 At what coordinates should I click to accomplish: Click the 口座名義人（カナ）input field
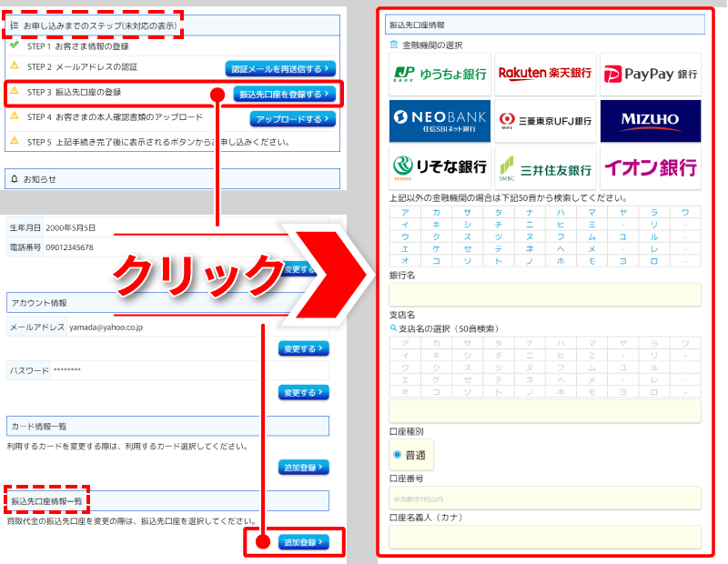coord(544,537)
